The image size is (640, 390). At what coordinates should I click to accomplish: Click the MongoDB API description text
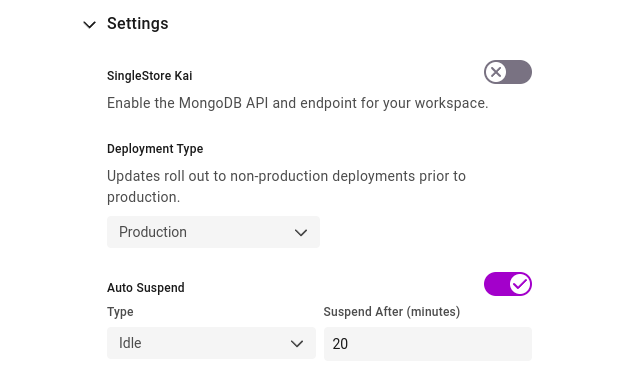pyautogui.click(x=298, y=103)
